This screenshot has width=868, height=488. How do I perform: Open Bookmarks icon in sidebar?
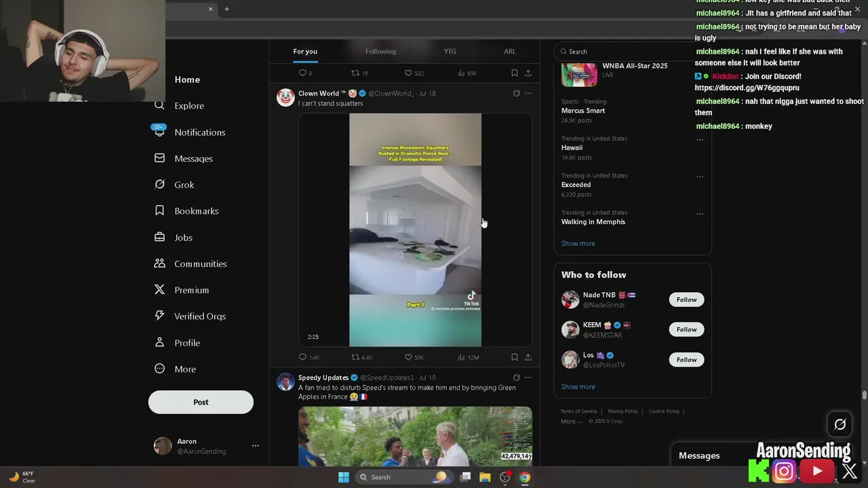(x=159, y=211)
